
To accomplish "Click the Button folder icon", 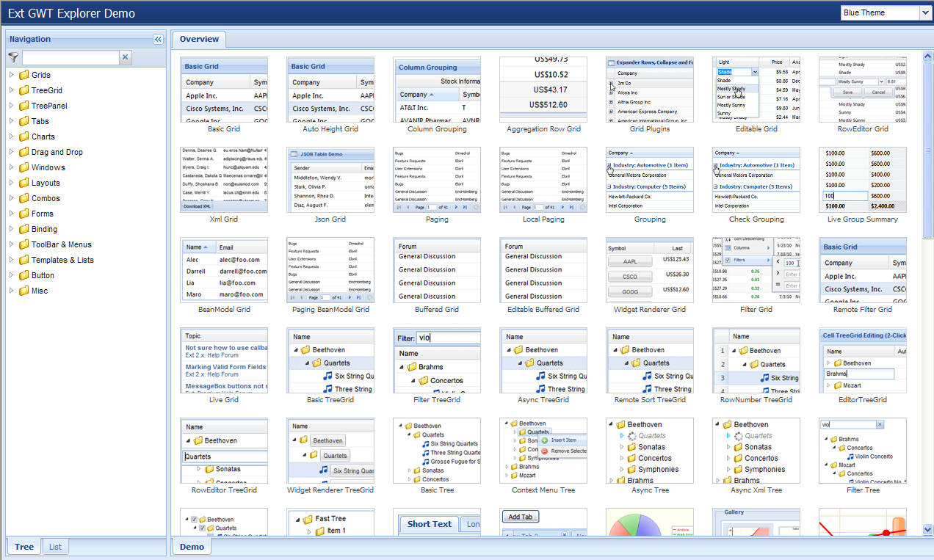I will (x=24, y=275).
